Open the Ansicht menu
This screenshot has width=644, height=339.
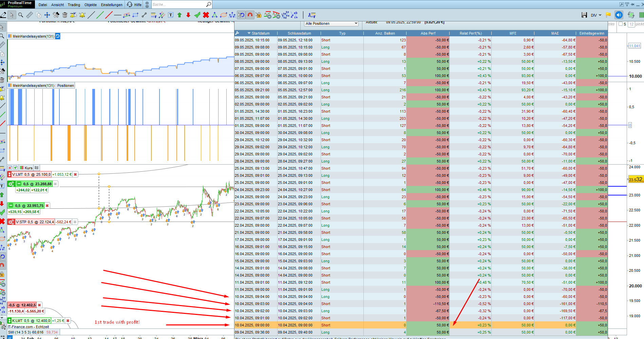[58, 5]
